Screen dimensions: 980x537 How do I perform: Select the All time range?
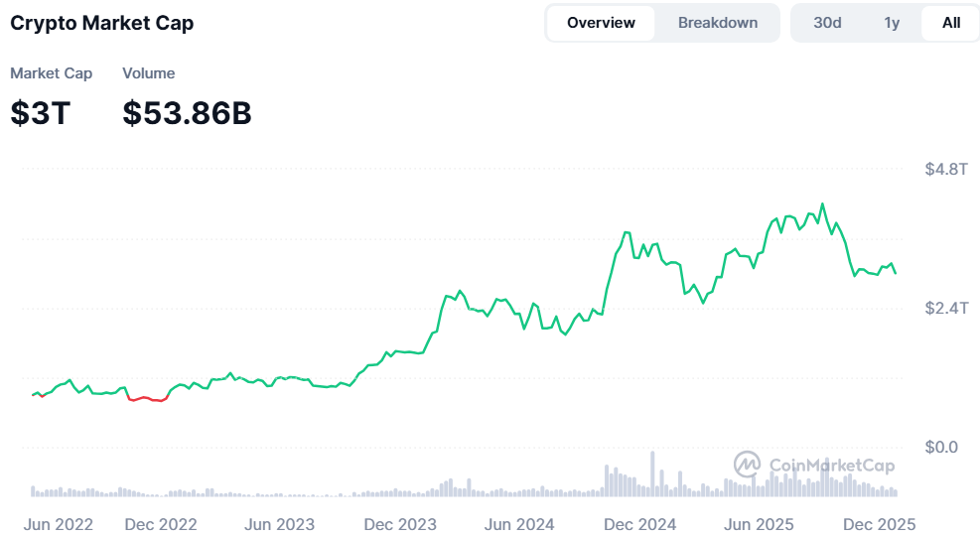[x=950, y=23]
